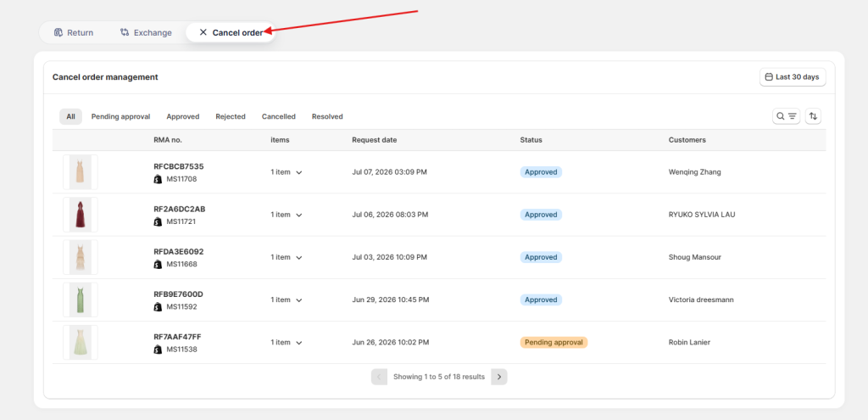
Task: Click customer name RYUKO SYLVIA LAU
Action: [702, 215]
